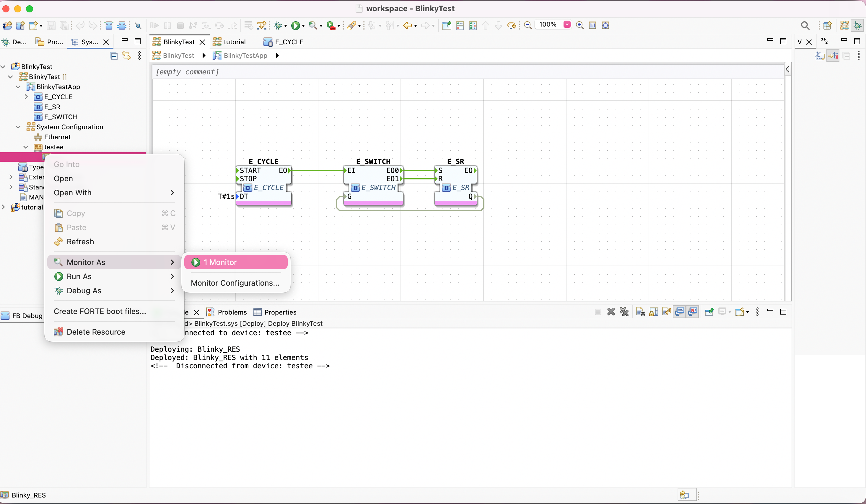Click the Remove All Terminated Launches icon
This screenshot has width=866, height=504.
624,312
